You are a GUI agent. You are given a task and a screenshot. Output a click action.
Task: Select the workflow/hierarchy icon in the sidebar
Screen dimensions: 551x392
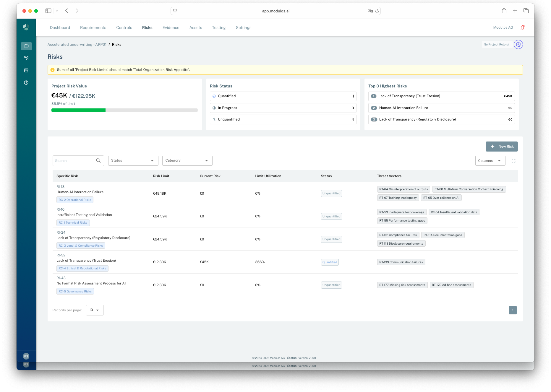coord(26,58)
